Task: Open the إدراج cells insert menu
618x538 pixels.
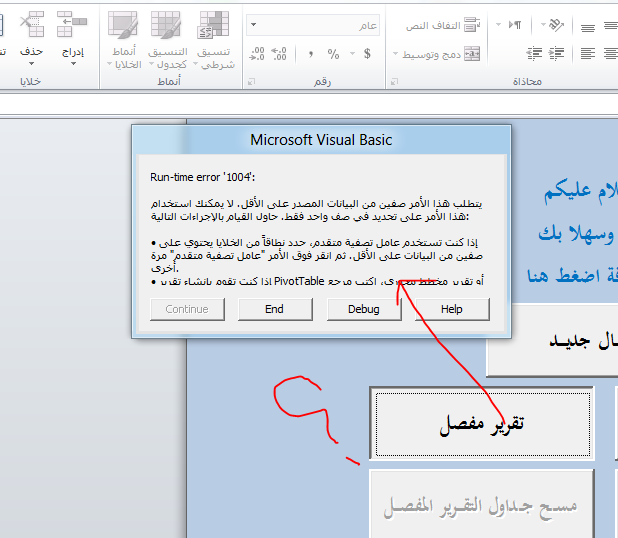Action: 73,38
